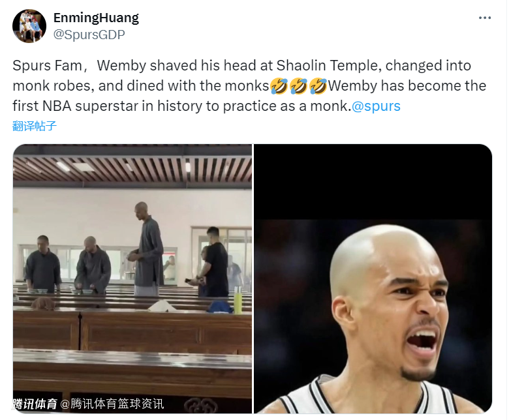Follow the @spurs mention link
This screenshot has width=509, height=420.
tap(376, 106)
